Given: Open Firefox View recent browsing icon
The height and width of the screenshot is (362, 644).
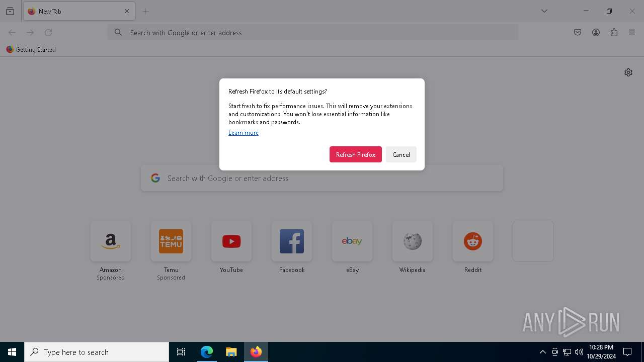Looking at the screenshot, I should pyautogui.click(x=10, y=11).
